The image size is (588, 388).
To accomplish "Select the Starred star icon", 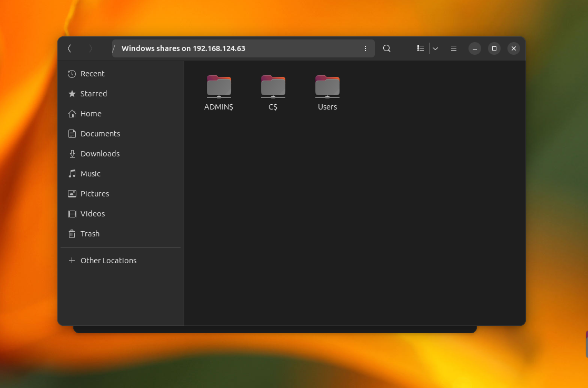I will point(72,94).
